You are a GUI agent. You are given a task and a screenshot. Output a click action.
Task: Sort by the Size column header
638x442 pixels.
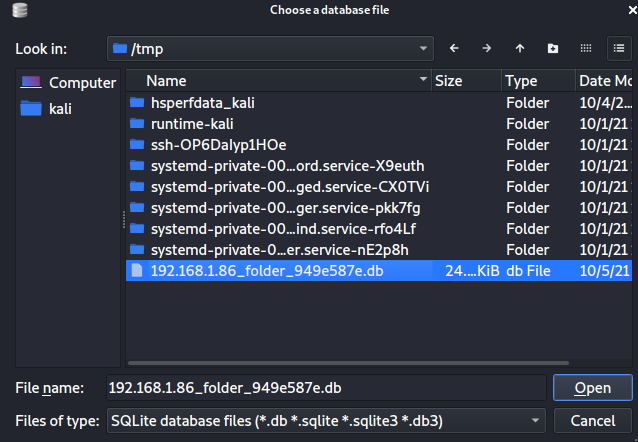click(x=466, y=81)
